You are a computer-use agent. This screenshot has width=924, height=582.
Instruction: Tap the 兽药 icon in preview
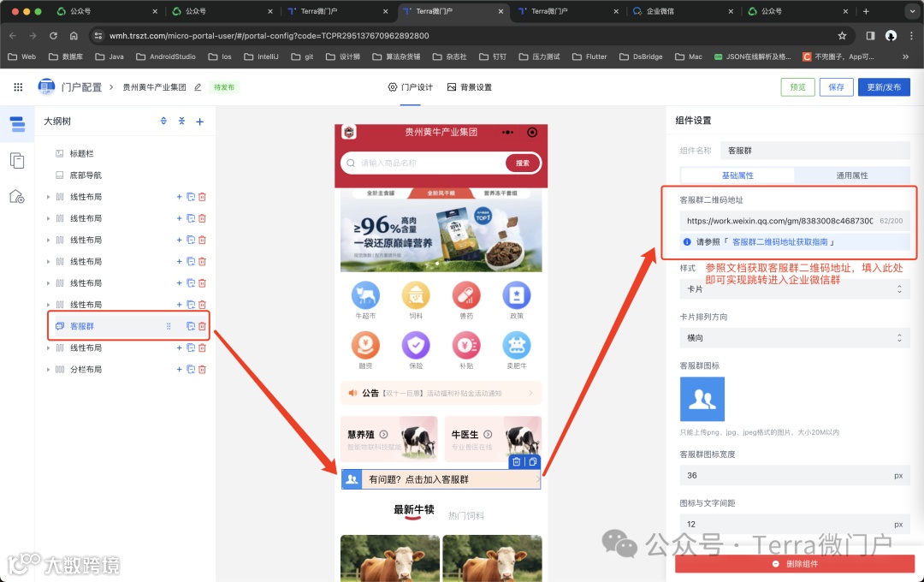(466, 295)
